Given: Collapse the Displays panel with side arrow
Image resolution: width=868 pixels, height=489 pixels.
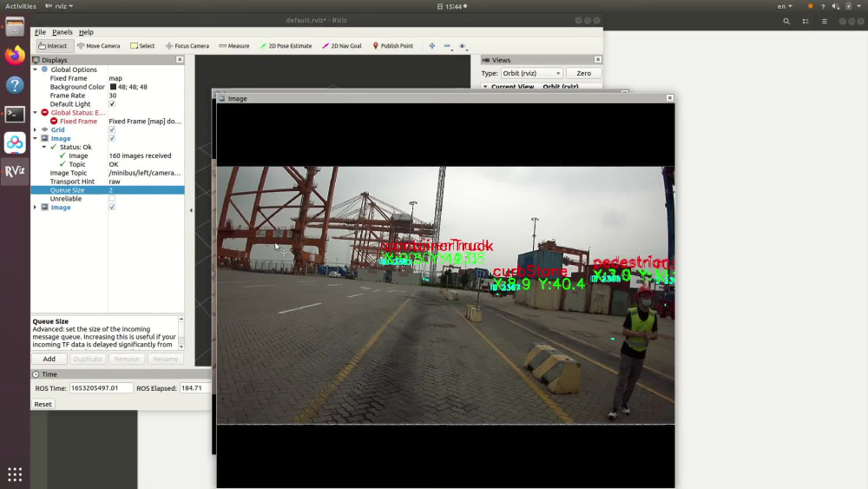Looking at the screenshot, I should (191, 210).
